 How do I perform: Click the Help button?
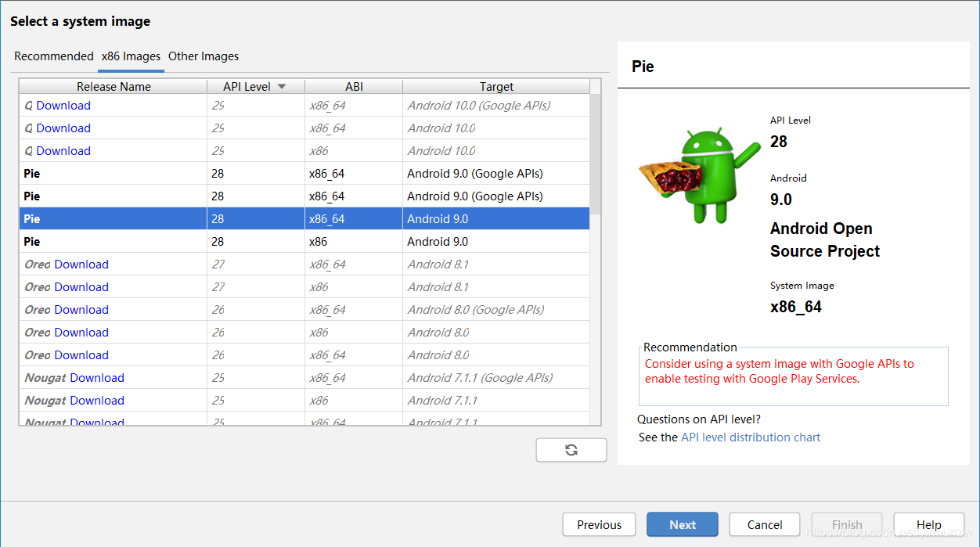929,525
